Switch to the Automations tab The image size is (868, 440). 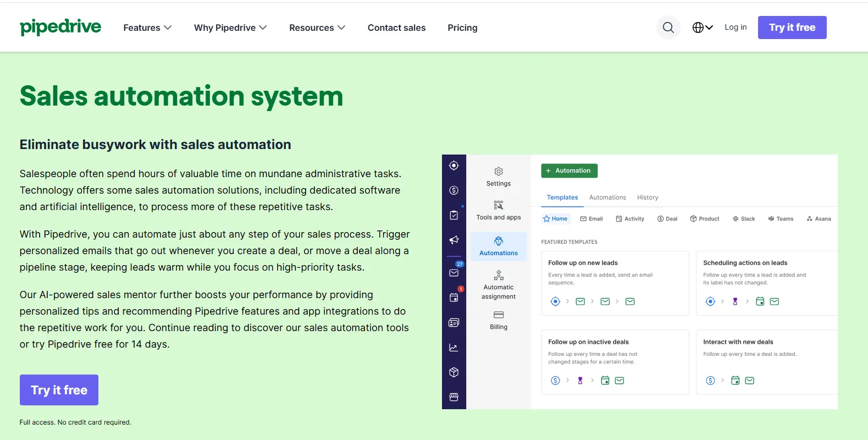[x=607, y=197]
